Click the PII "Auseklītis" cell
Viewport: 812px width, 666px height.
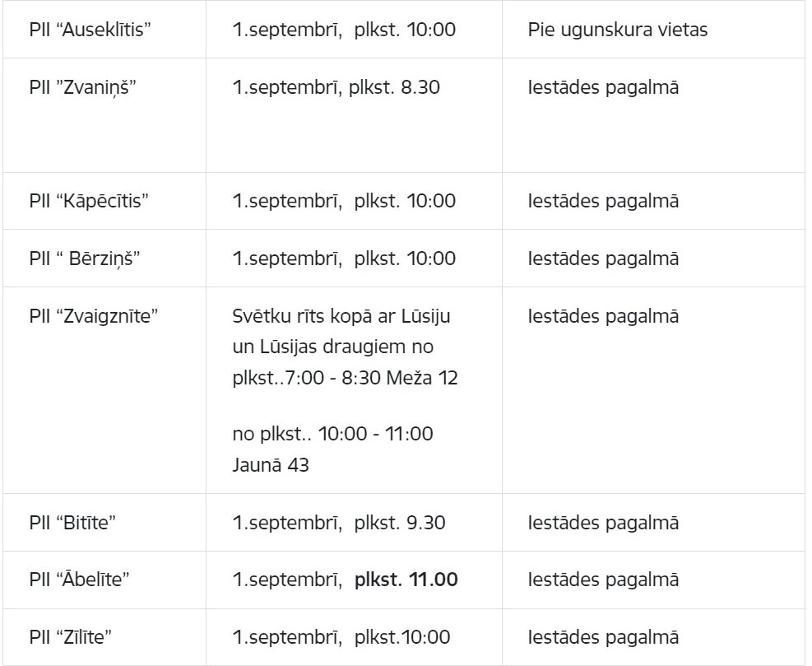pos(90,30)
